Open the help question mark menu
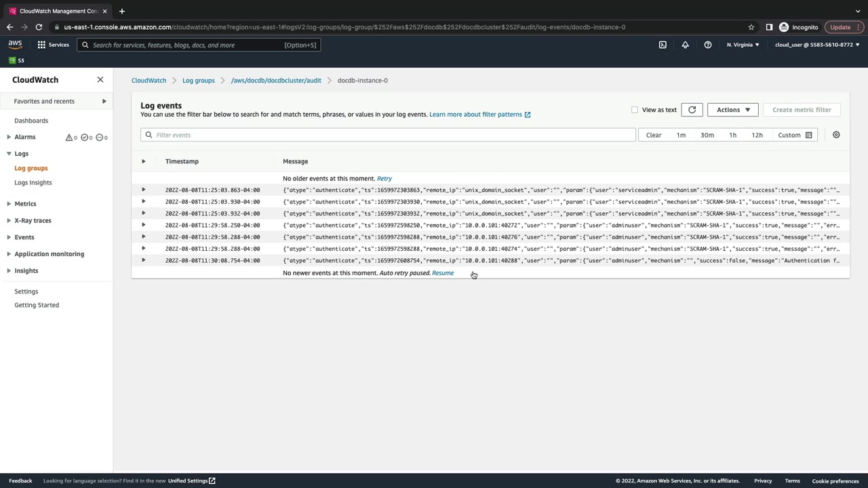The height and width of the screenshot is (488, 868). [x=708, y=45]
